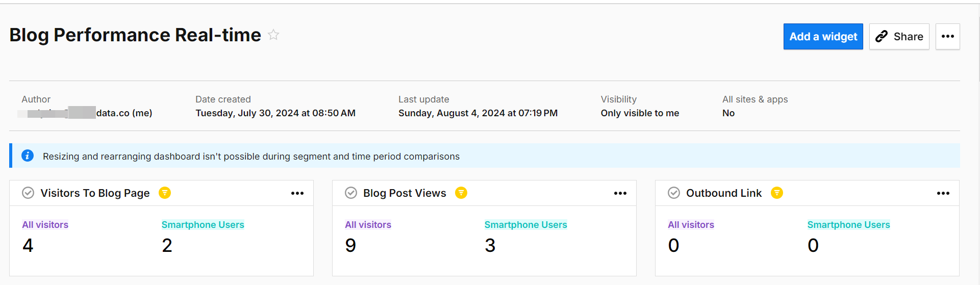
Task: Click the Add a widget button
Action: click(x=823, y=37)
